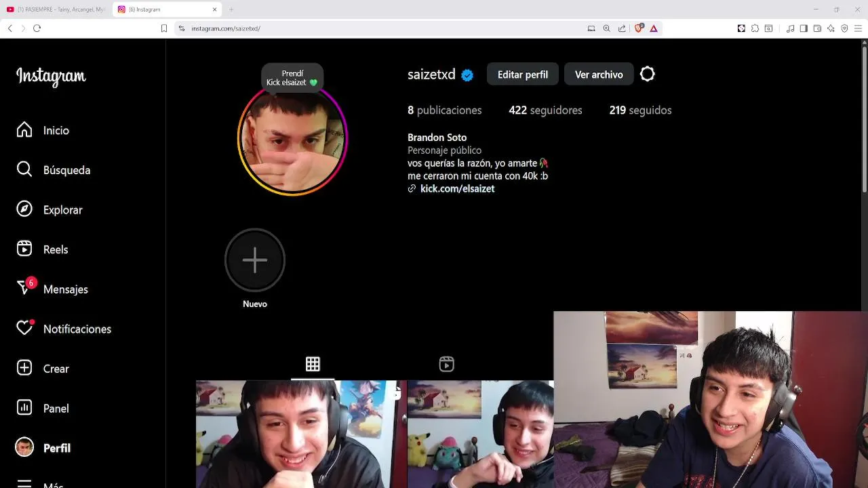Open the zoom magnifier icon in address bar
Viewport: 868px width, 488px height.
pyautogui.click(x=607, y=28)
